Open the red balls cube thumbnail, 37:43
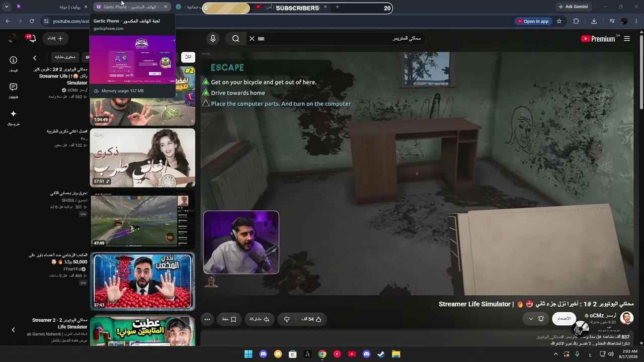 tap(142, 281)
